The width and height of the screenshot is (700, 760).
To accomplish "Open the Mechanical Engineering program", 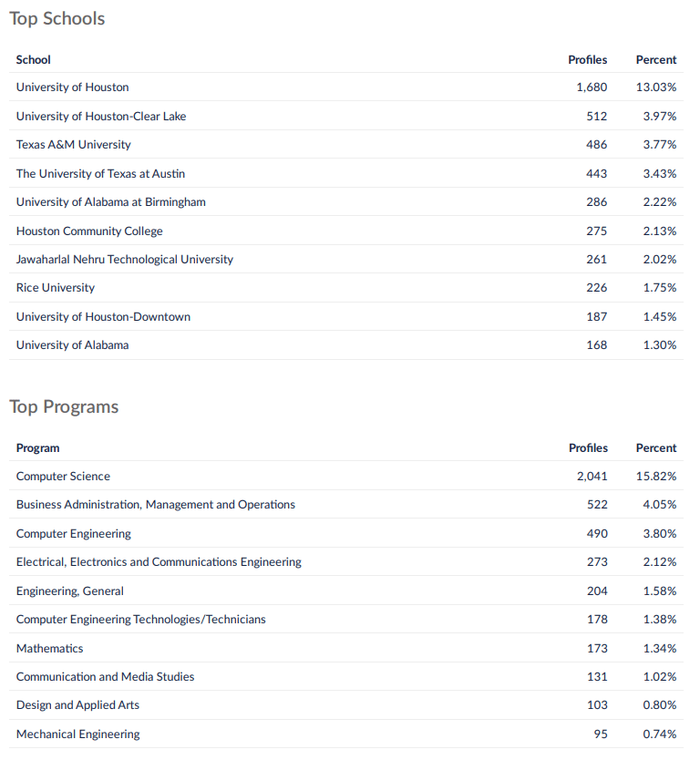I will pyautogui.click(x=77, y=734).
